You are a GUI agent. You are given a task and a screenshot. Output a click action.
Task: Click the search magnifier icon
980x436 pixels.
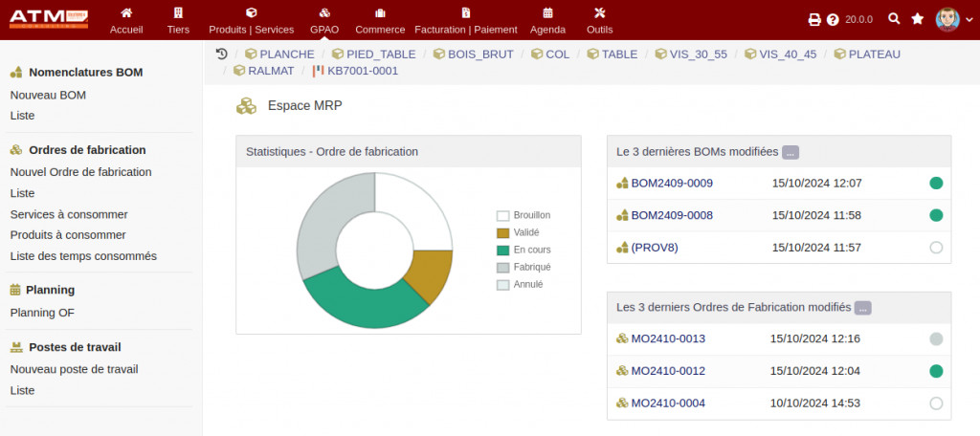click(894, 19)
